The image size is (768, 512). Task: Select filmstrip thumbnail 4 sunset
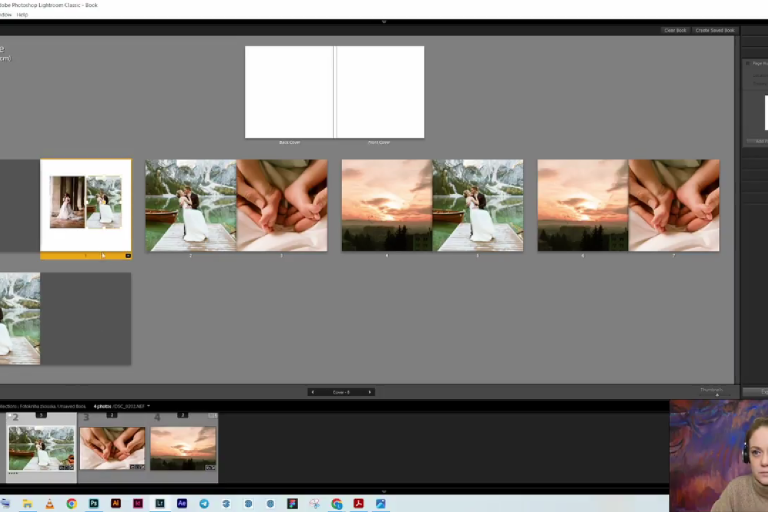pyautogui.click(x=183, y=448)
